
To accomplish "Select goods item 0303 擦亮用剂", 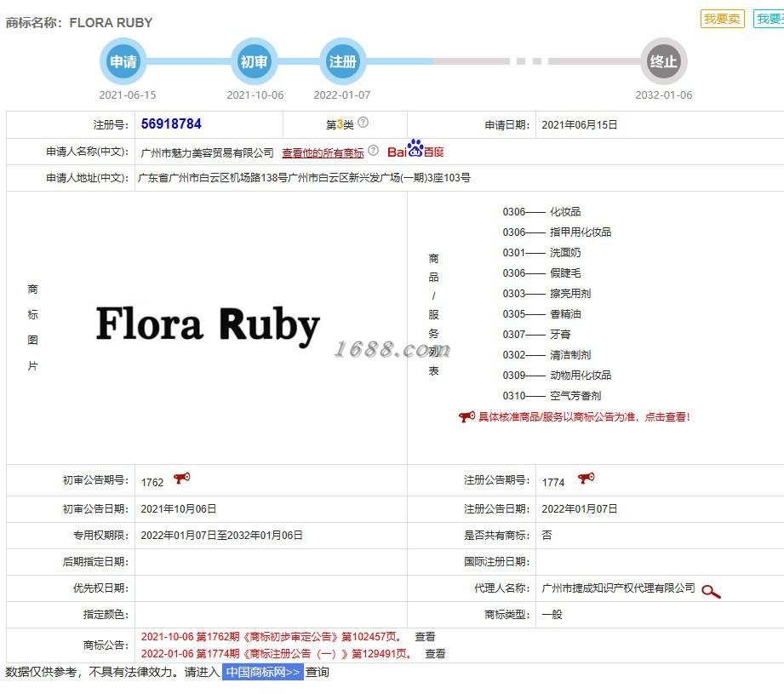I will pyautogui.click(x=547, y=294).
